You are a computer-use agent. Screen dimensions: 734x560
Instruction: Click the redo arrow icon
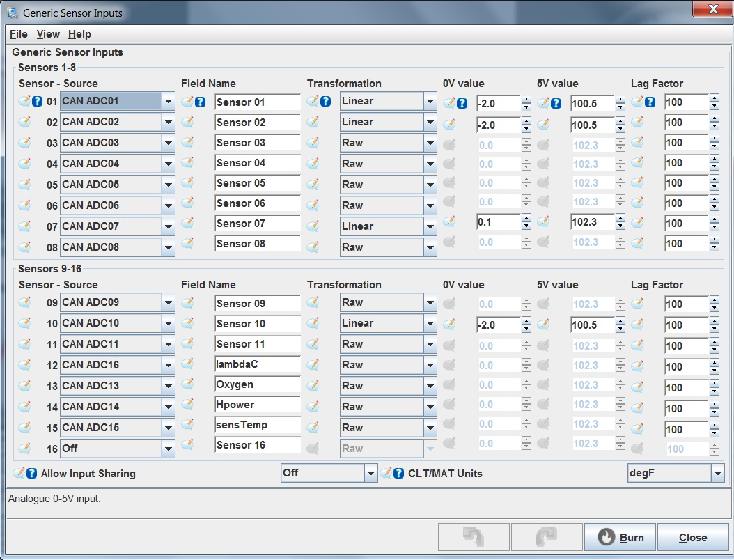547,536
